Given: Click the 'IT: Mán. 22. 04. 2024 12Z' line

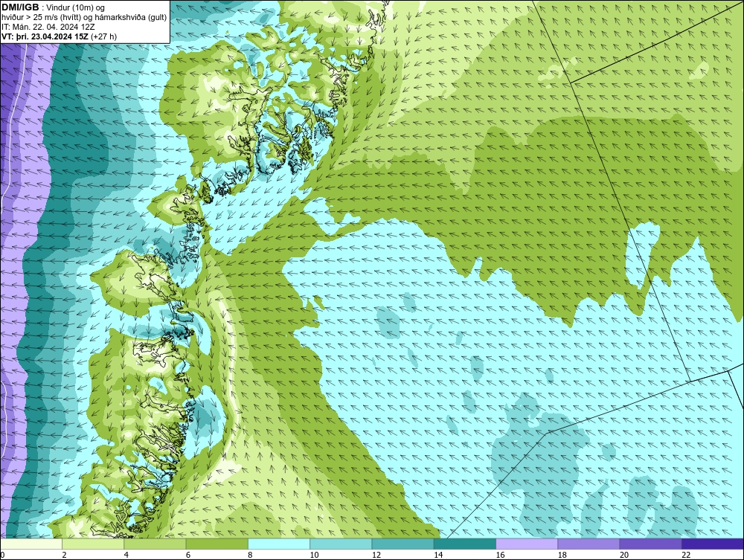Looking at the screenshot, I should [48, 27].
